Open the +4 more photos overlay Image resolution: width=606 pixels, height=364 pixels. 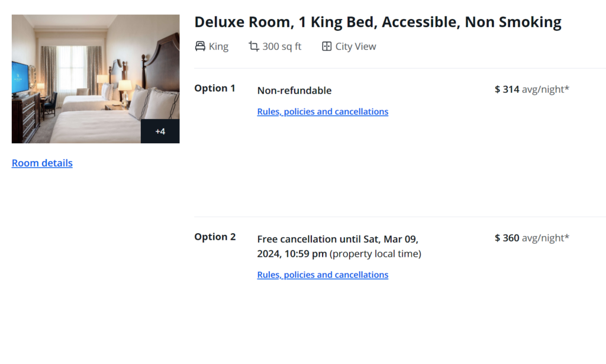[160, 131]
